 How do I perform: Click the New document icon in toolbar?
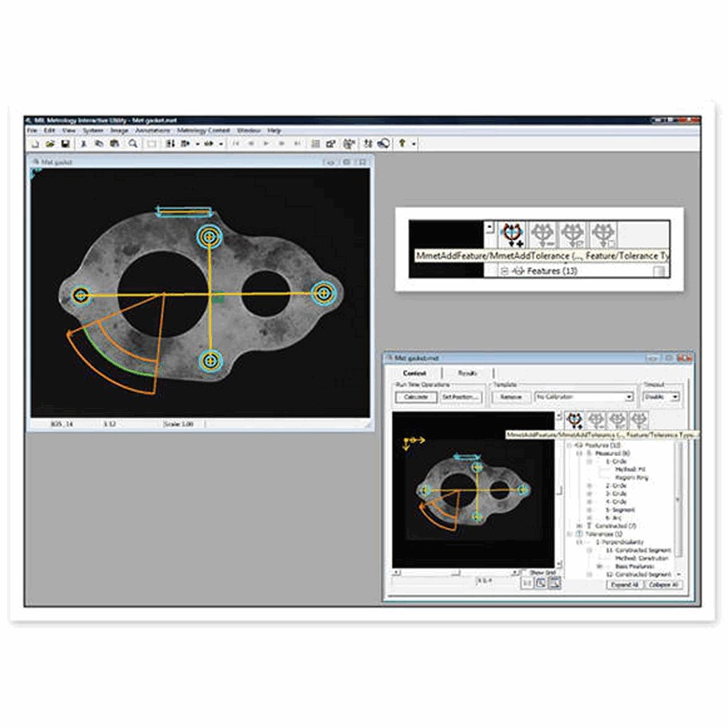tap(34, 144)
